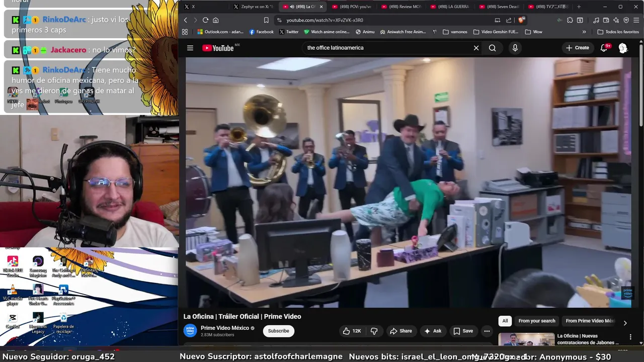Open the browser main menu icon
644x362 pixels.
point(636,20)
